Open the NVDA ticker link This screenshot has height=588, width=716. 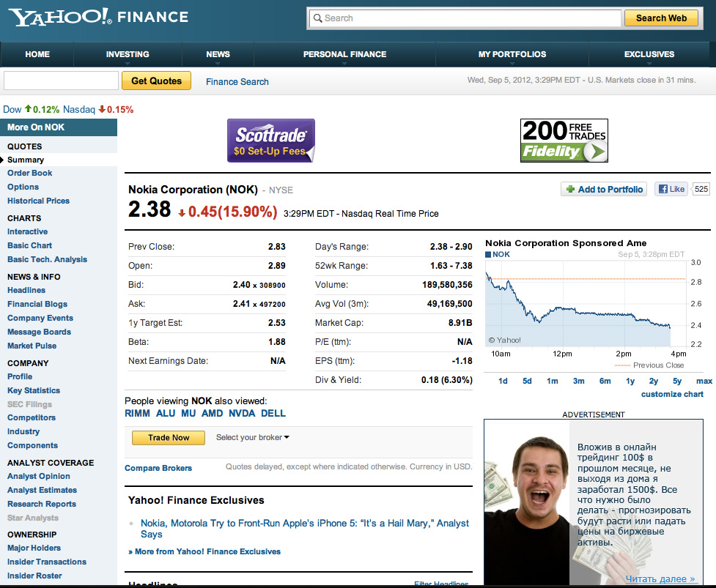(x=242, y=413)
